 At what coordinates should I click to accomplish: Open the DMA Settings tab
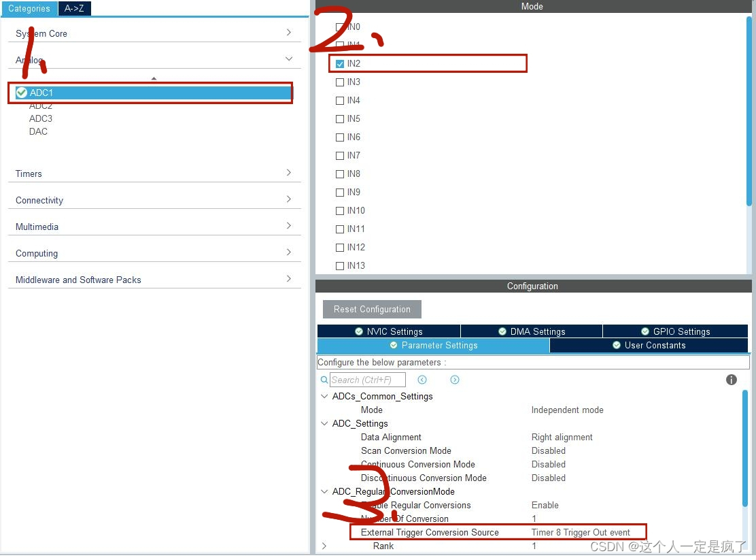click(x=532, y=331)
